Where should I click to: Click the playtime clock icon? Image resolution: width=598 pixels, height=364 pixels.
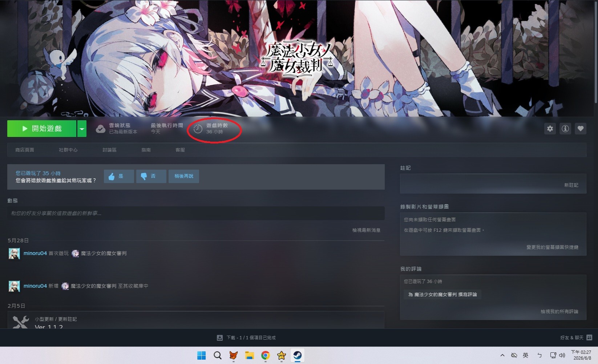[198, 129]
